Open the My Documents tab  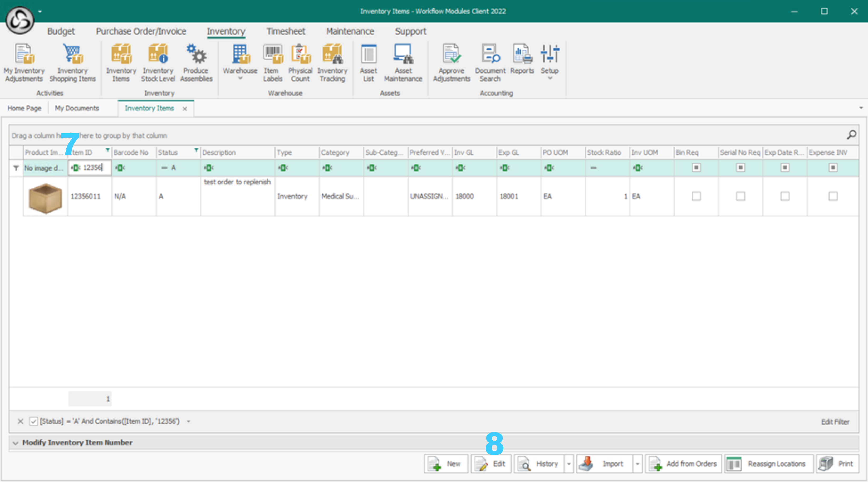[77, 108]
